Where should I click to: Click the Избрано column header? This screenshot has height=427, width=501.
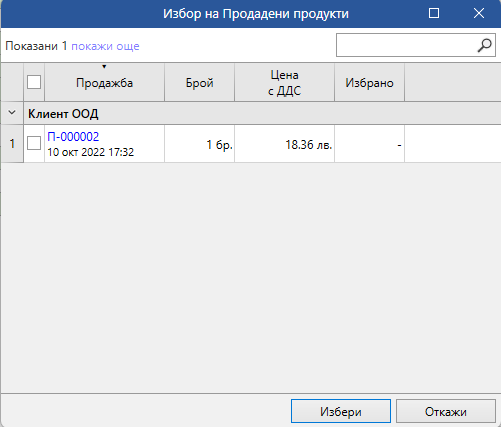pyautogui.click(x=369, y=82)
